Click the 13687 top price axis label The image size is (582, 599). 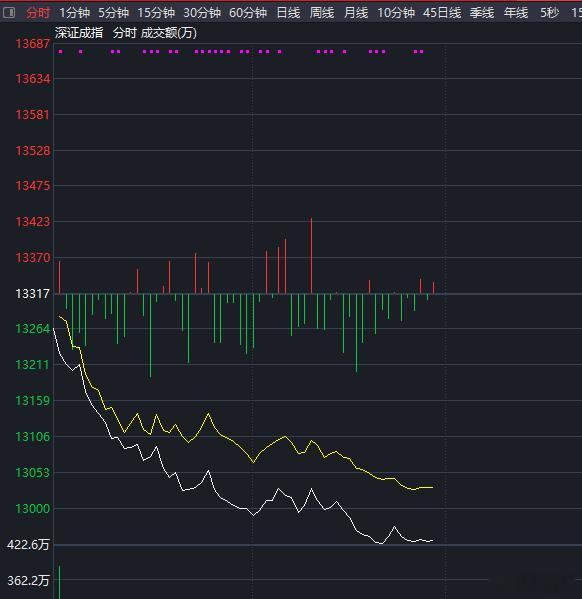33,44
